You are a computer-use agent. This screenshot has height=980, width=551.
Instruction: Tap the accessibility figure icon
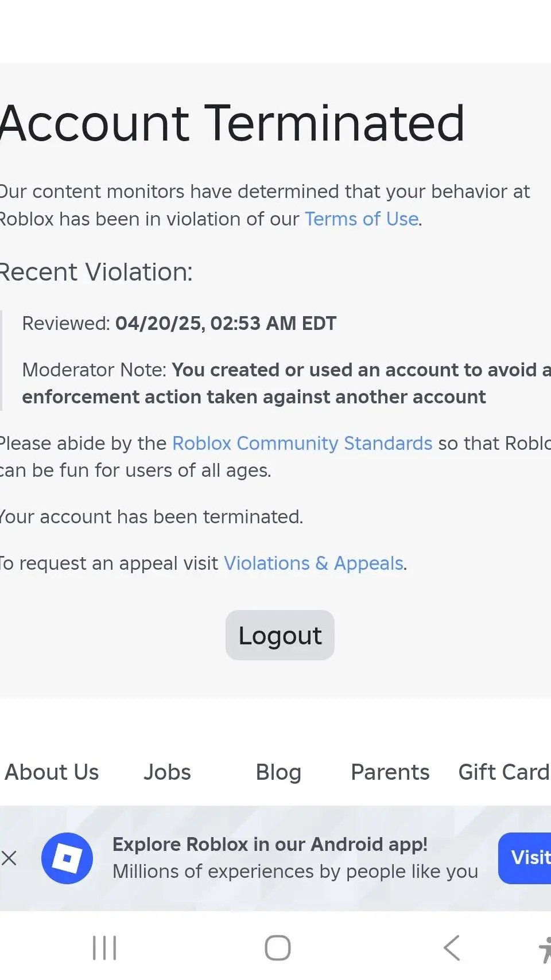coord(544,950)
